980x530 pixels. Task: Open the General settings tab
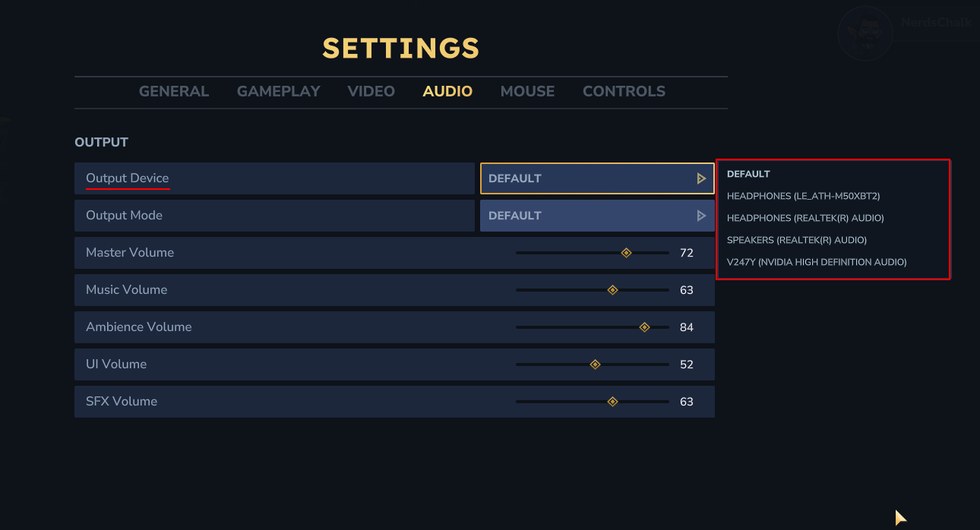click(x=173, y=91)
